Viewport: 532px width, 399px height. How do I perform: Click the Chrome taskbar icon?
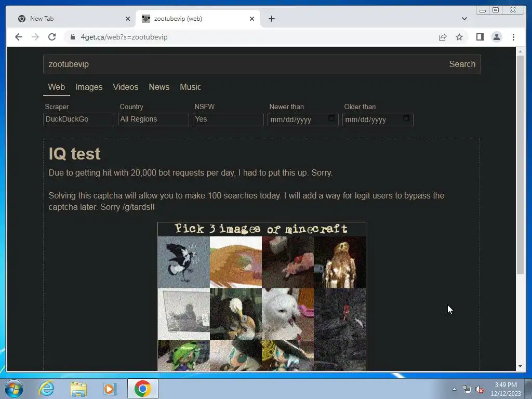pos(142,389)
